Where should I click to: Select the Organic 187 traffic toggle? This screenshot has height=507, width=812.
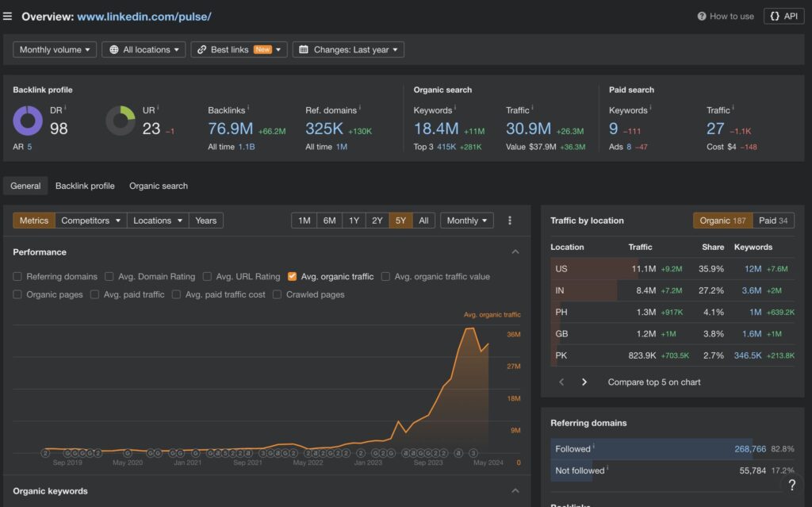(722, 221)
